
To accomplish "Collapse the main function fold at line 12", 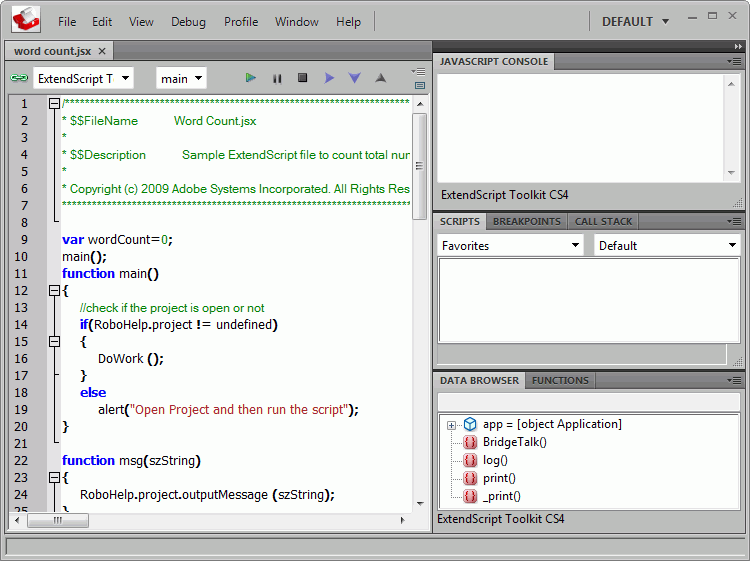I will (x=54, y=291).
